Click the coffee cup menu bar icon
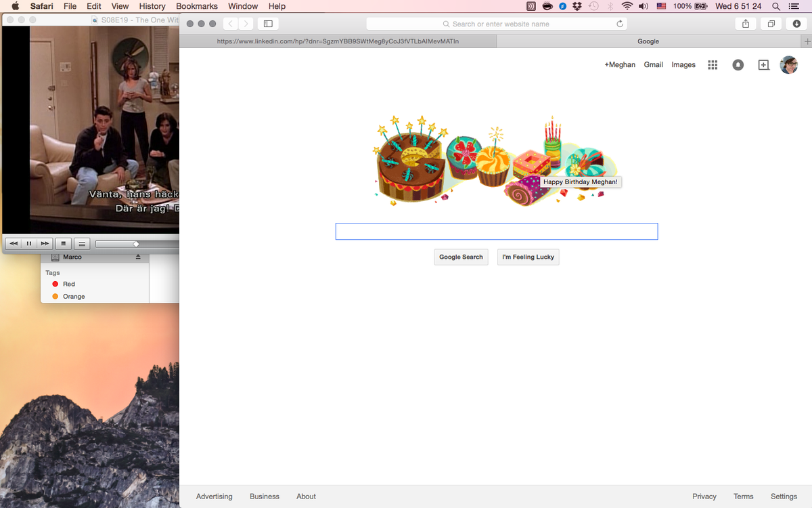Viewport: 812px width, 508px height. click(x=547, y=6)
